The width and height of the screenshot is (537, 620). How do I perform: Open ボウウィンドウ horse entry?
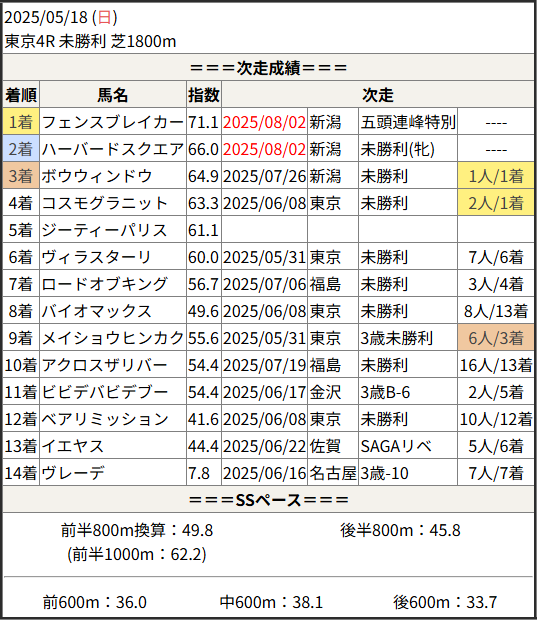click(97, 176)
